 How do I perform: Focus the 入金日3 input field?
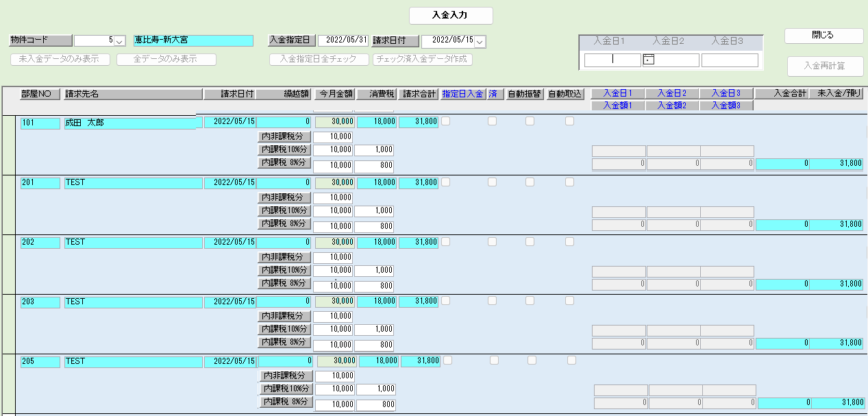(x=730, y=60)
